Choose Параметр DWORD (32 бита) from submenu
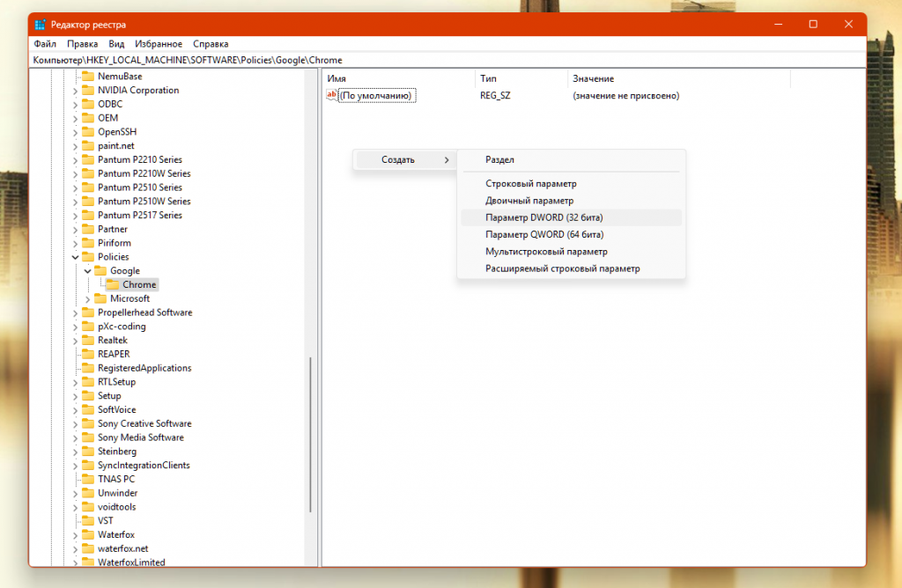The width and height of the screenshot is (902, 588). (543, 217)
